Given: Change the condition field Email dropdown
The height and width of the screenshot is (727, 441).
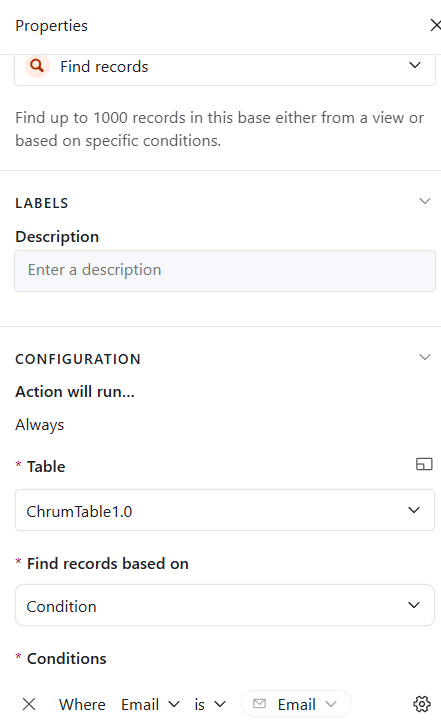Looking at the screenshot, I should point(150,704).
